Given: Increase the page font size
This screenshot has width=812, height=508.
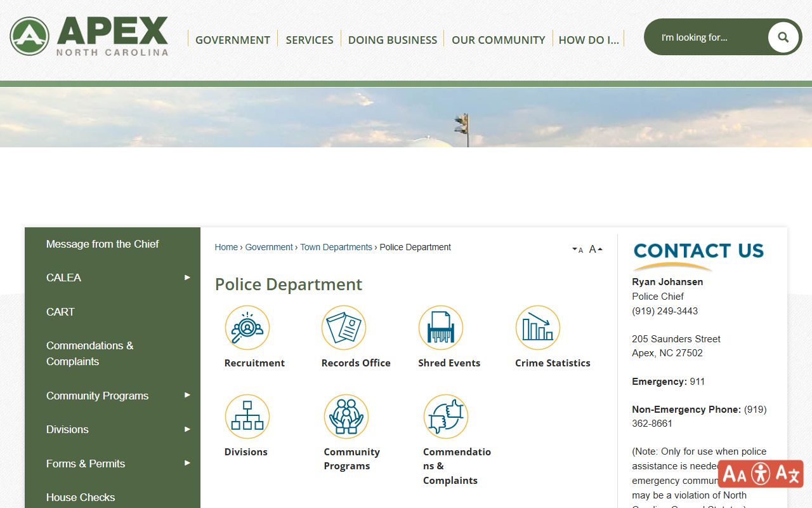Looking at the screenshot, I should tap(596, 249).
